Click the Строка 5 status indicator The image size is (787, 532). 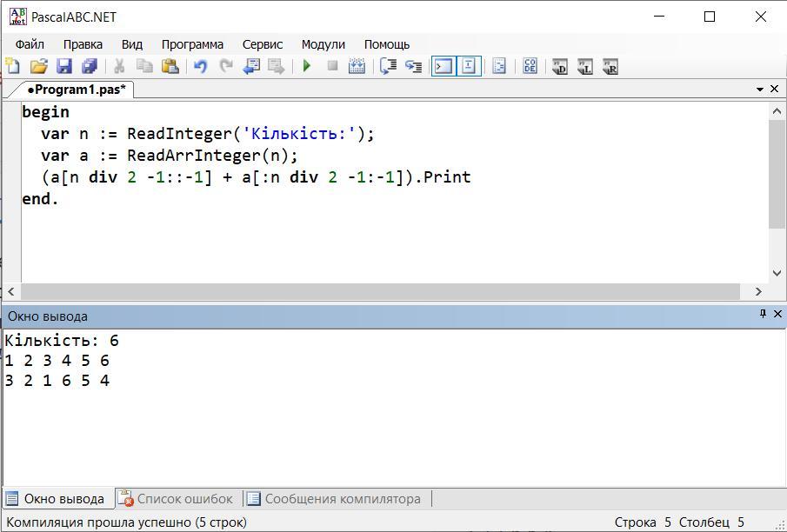643,522
